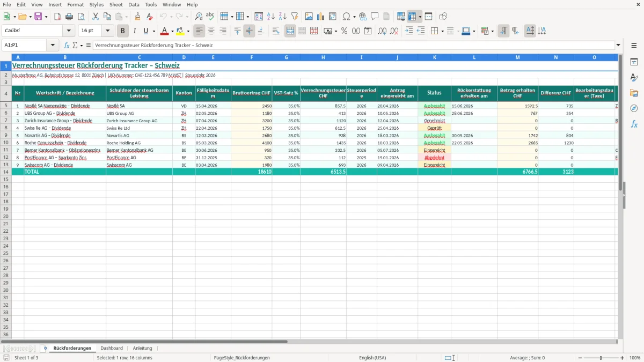The height and width of the screenshot is (362, 644).
Task: Click the formula input line
Action: pyautogui.click(x=354, y=45)
